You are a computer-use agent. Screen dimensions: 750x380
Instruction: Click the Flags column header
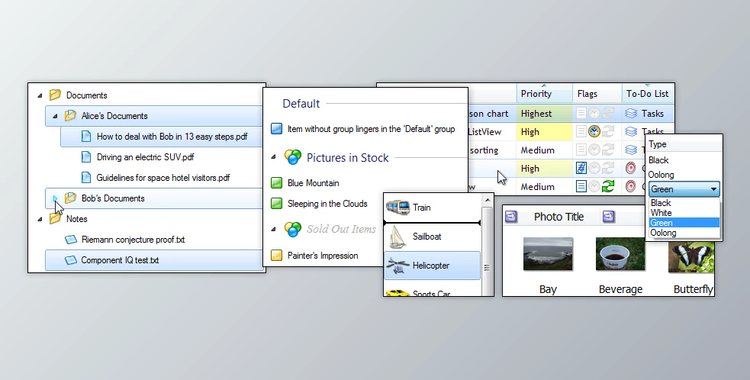(x=597, y=94)
